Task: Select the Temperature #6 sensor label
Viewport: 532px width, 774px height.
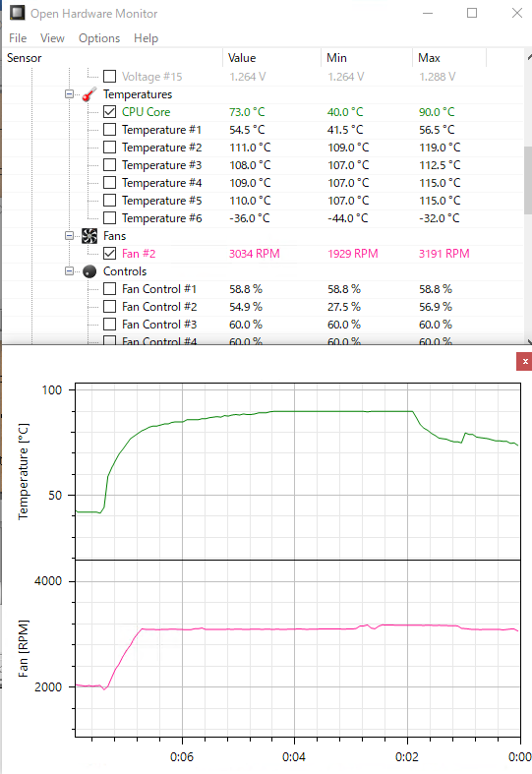Action: [x=162, y=218]
